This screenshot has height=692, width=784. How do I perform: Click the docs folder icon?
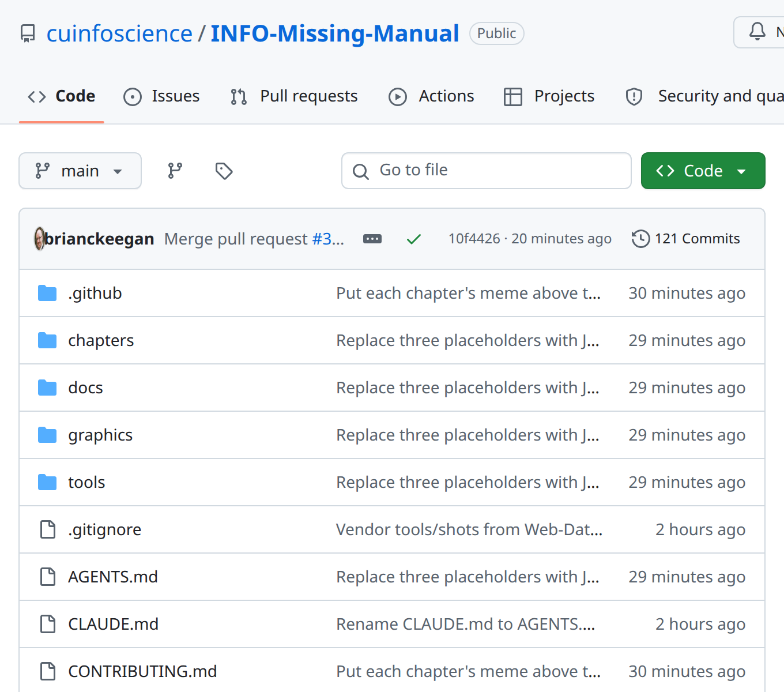pyautogui.click(x=47, y=388)
